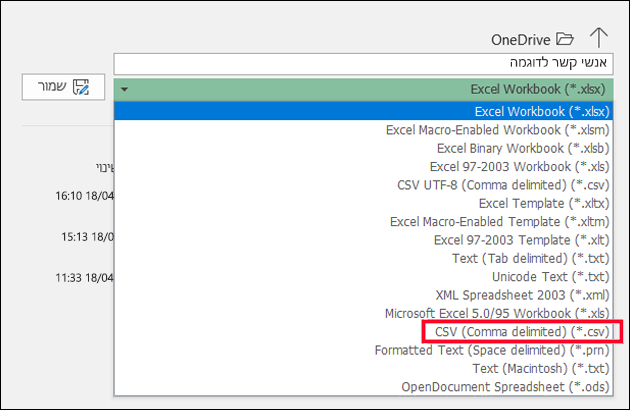Click the file type combo box
630x410 pixels.
pos(363,89)
